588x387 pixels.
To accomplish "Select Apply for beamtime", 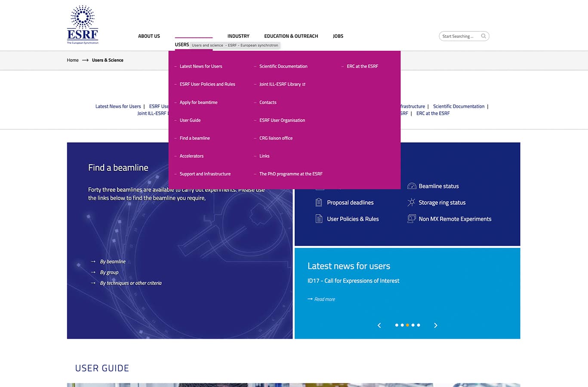I will click(198, 102).
